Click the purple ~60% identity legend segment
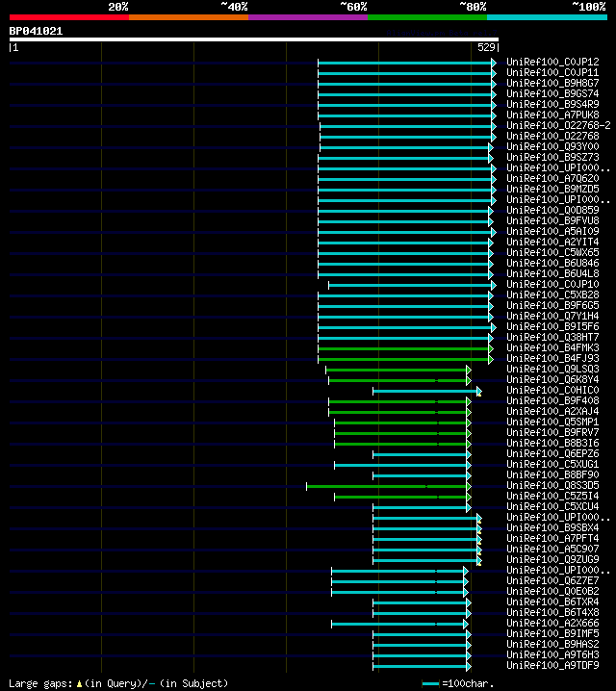Viewport: 616px width, 691px height. tap(308, 17)
